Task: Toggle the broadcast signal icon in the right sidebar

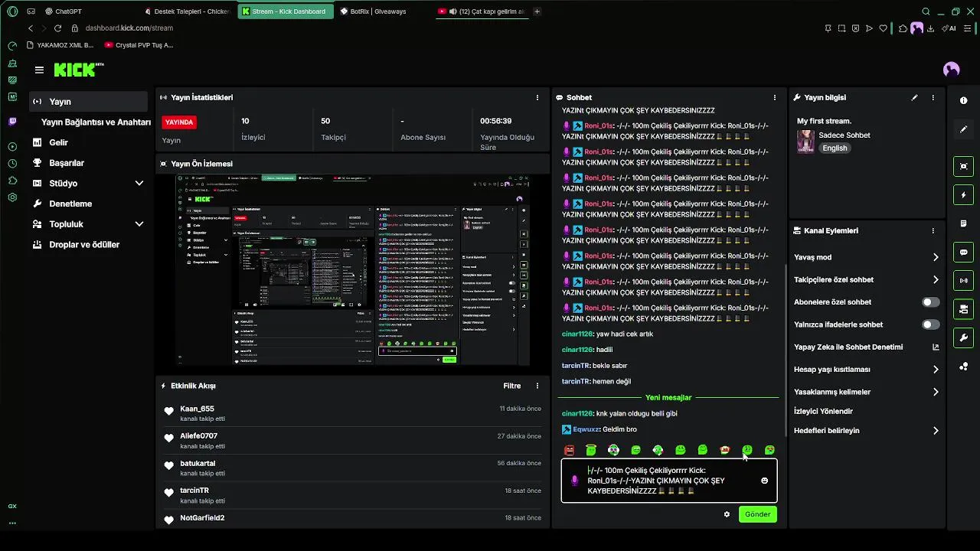Action: tap(963, 280)
